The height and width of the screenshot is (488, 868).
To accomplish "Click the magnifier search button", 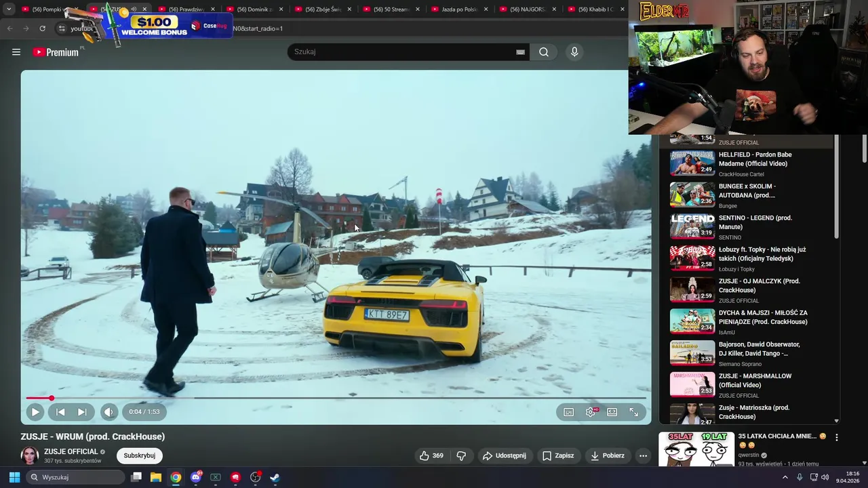I will tap(544, 52).
